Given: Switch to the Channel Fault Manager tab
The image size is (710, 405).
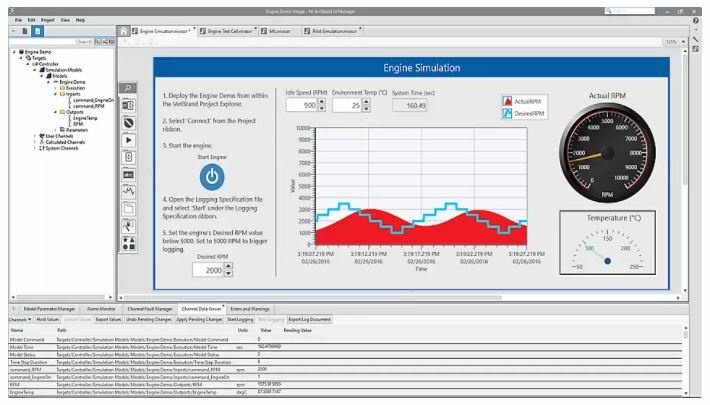Looking at the screenshot, I should click(150, 309).
